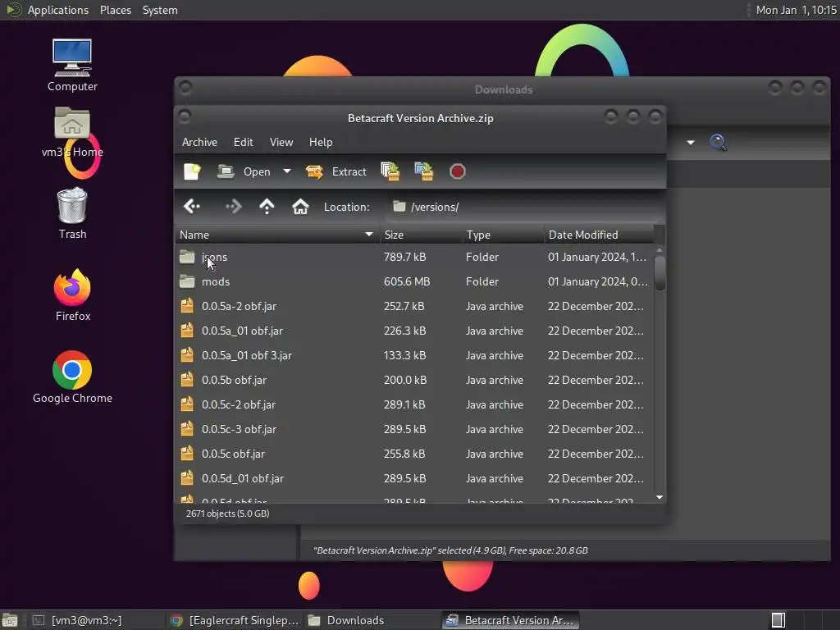Launch Google Chrome from the desktop
The width and height of the screenshot is (840, 630).
tap(72, 377)
